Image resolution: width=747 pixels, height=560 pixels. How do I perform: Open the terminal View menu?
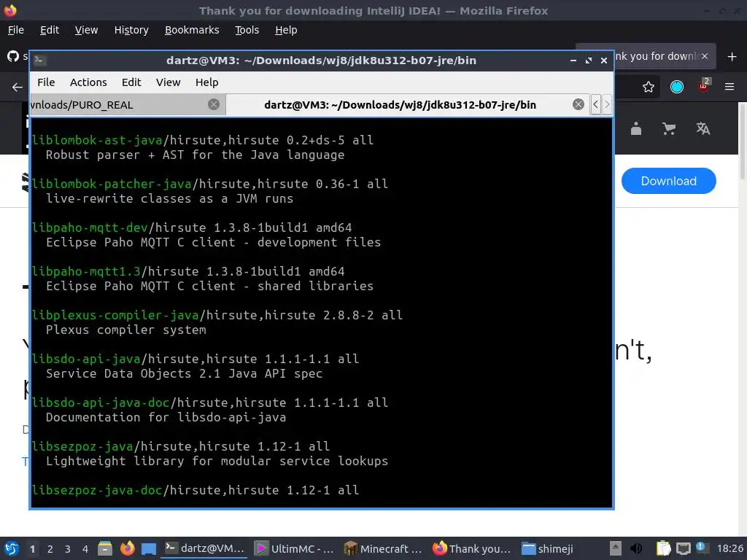coord(169,82)
